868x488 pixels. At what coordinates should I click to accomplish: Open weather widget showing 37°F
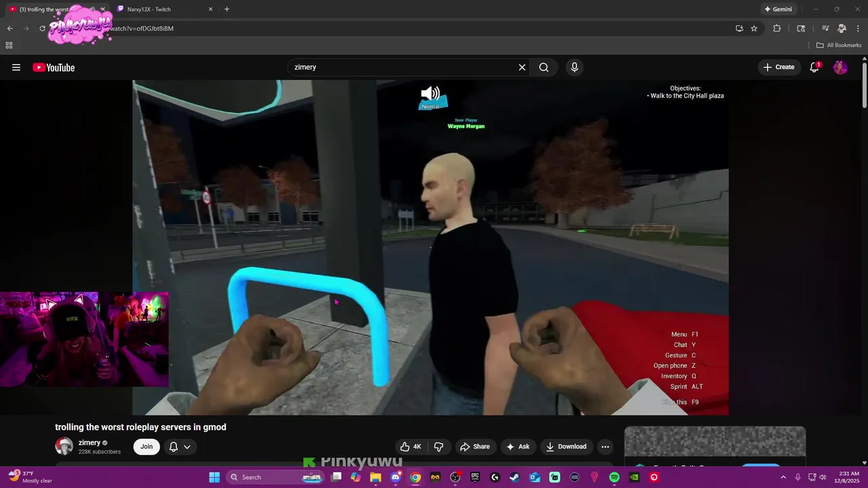[x=31, y=477]
